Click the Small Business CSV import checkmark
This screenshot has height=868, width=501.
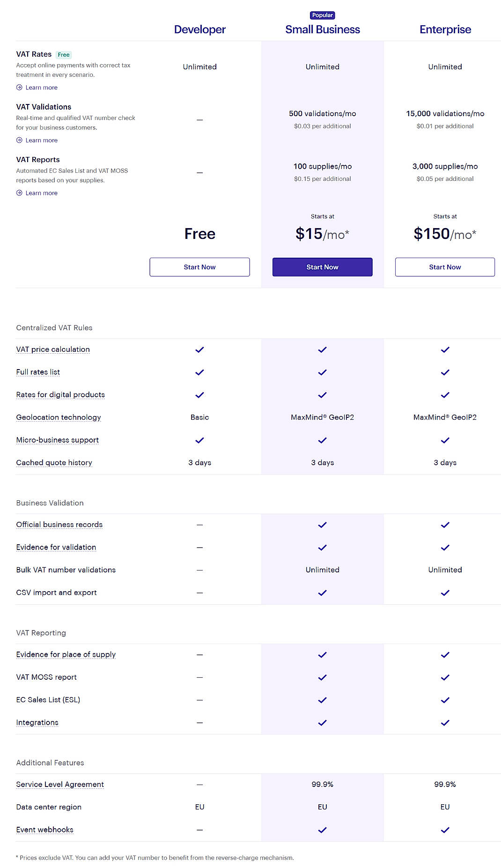[x=322, y=593]
